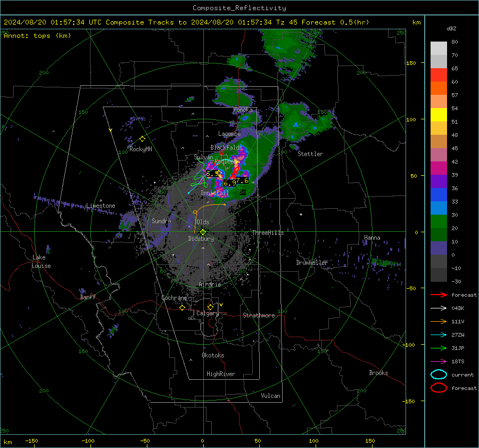Click the Strathmore town label
This screenshot has height=448, width=479.
click(x=259, y=315)
